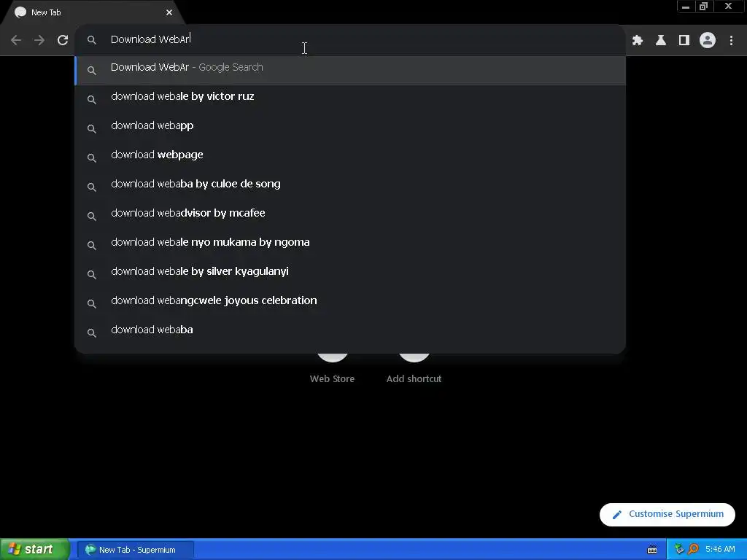Click the magnifier icon in system tray
Image resolution: width=747 pixels, height=560 pixels.
[693, 550]
